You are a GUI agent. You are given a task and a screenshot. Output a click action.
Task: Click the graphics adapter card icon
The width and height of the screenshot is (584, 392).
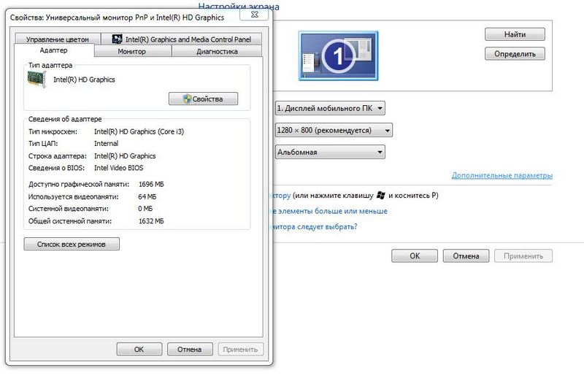tap(38, 80)
